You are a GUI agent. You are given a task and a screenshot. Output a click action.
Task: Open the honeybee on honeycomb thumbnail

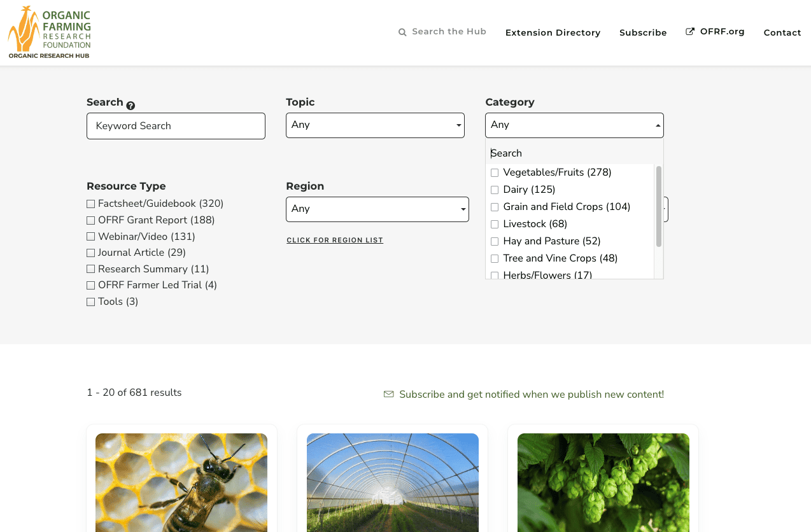[181, 482]
